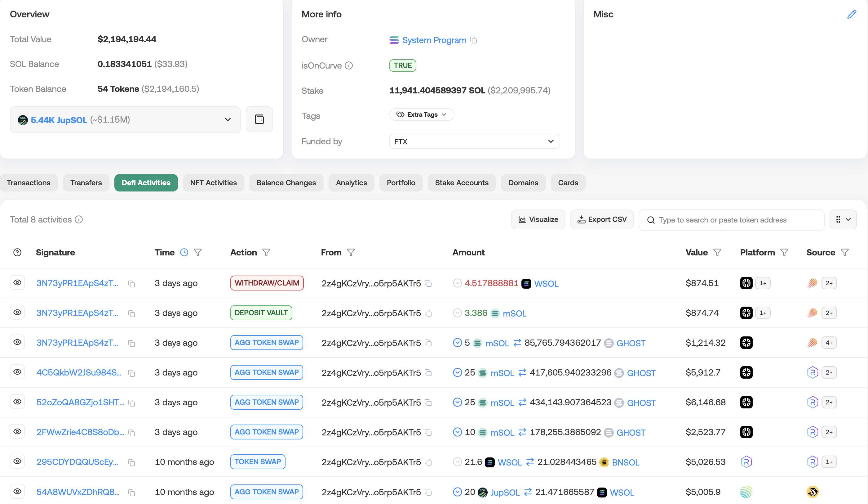Click the isOnCurve info icon
Viewport: 868px width, 504px height.
(348, 65)
